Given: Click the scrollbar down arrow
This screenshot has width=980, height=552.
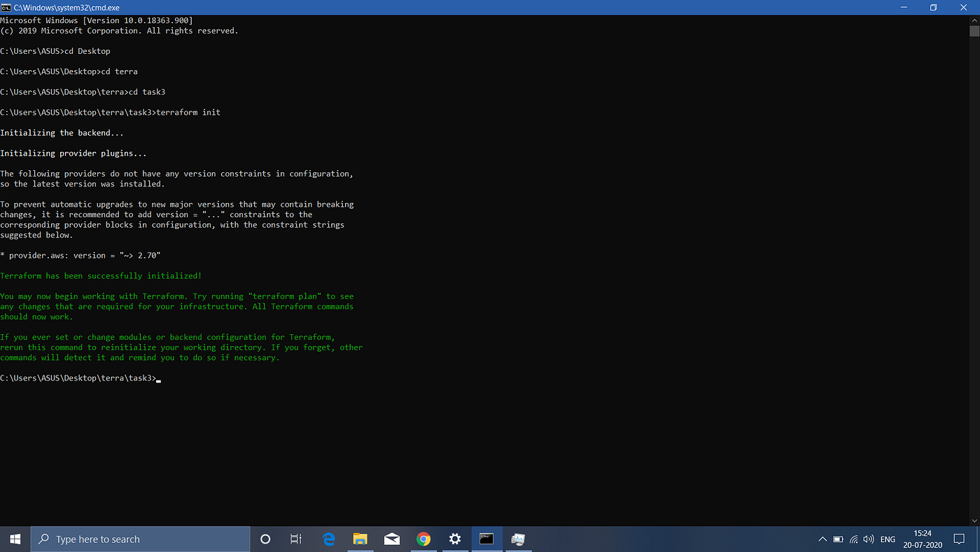Looking at the screenshot, I should [x=974, y=520].
